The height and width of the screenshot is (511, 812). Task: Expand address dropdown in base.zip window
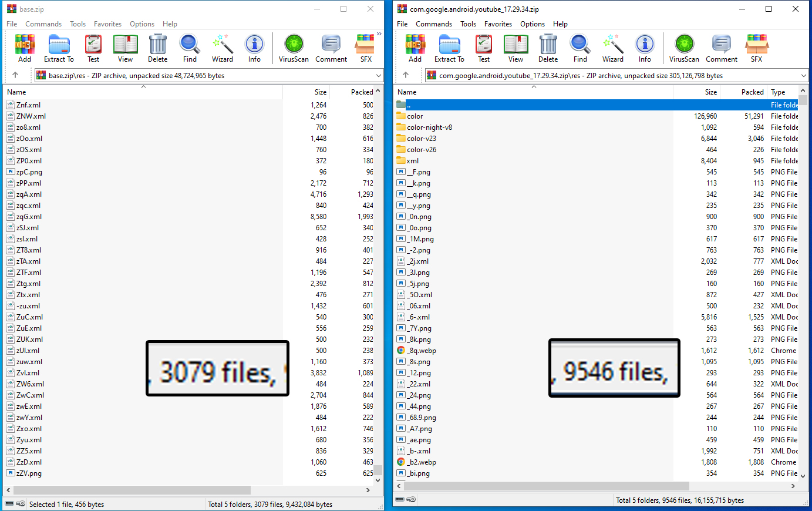click(x=378, y=76)
